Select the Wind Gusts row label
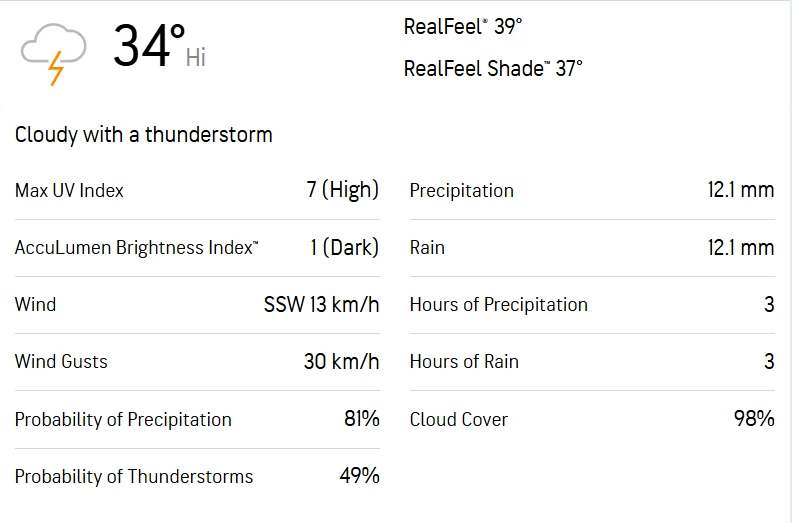 [x=61, y=361]
